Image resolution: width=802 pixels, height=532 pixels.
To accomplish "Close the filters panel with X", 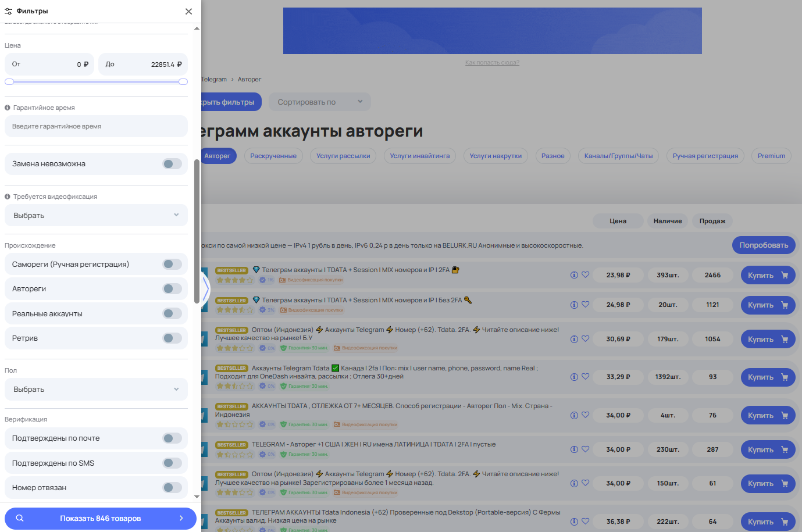I will (x=188, y=11).
